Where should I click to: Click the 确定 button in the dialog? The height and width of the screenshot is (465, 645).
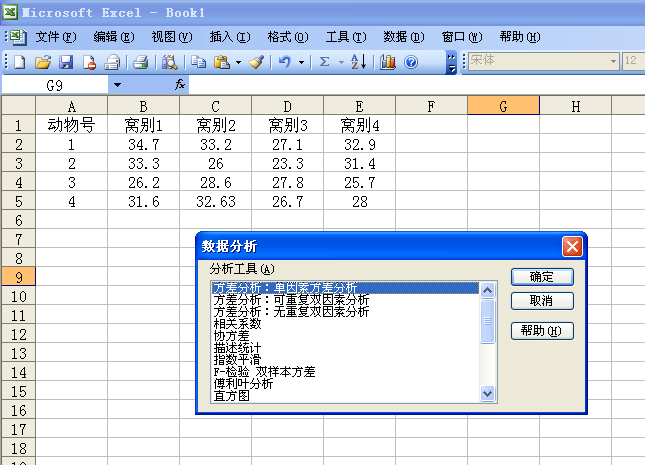click(542, 277)
